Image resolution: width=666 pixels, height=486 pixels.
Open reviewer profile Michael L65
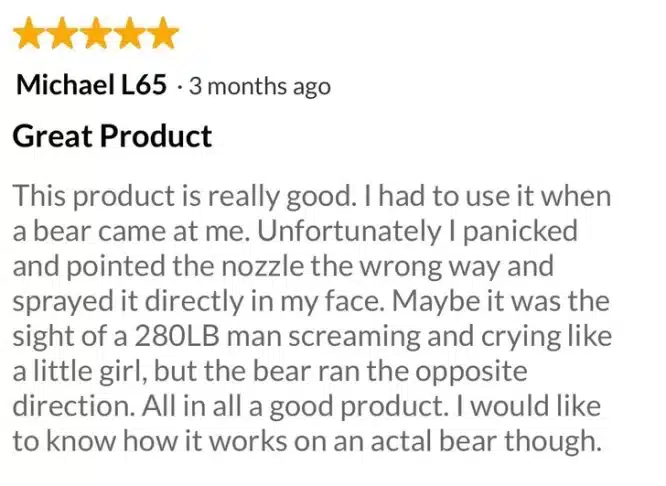(91, 85)
